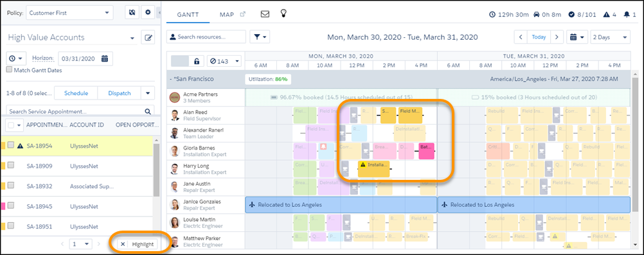Open the calendar date-jump dropdown
Viewport: 644px width, 255px height.
(577, 37)
